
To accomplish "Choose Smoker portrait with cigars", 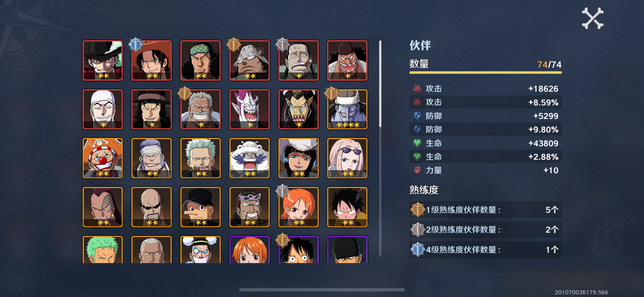I will pos(200,158).
